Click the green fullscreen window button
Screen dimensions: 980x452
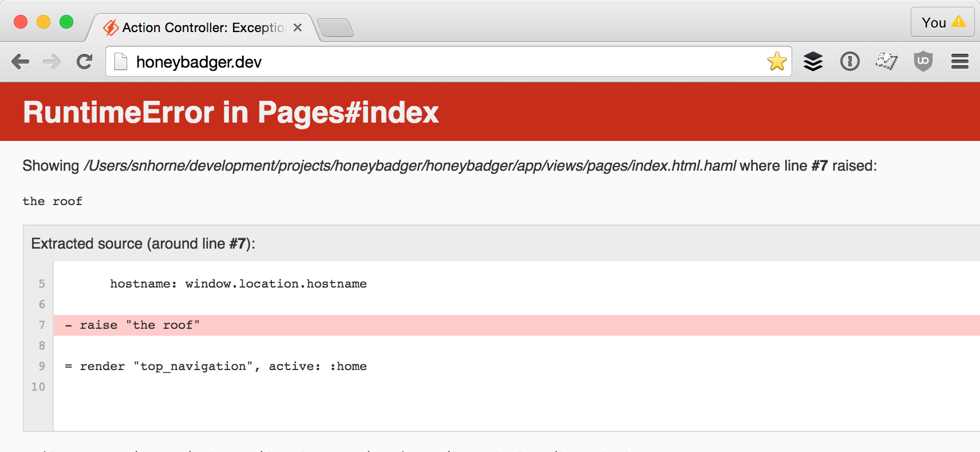[66, 22]
